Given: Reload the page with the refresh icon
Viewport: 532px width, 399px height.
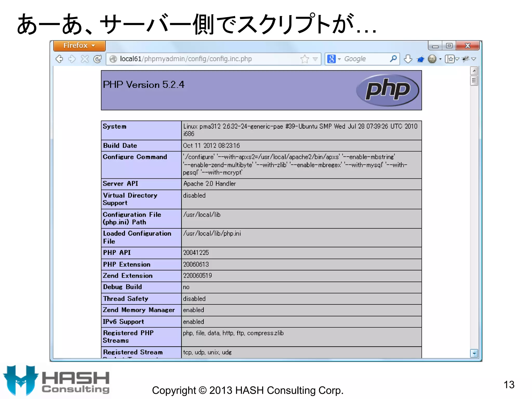Looking at the screenshot, I should (x=97, y=59).
